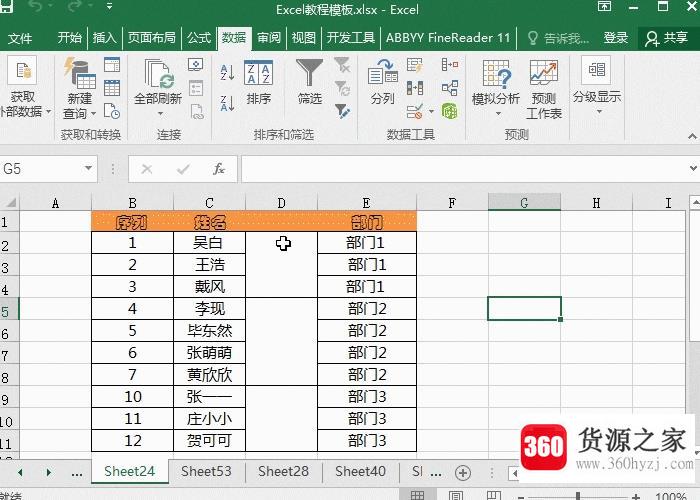The height and width of the screenshot is (500, 700).
Task: Click the Remove Duplicates icon
Action: coord(415,88)
